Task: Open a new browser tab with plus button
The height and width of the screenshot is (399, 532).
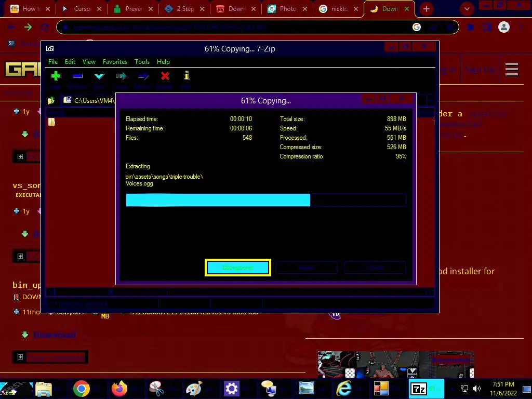Action: [x=427, y=9]
